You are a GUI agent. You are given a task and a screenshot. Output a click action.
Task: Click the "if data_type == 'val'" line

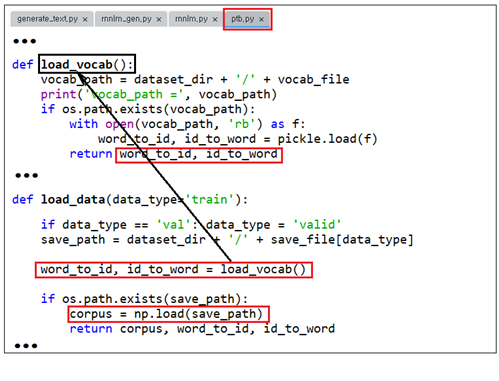[191, 225]
